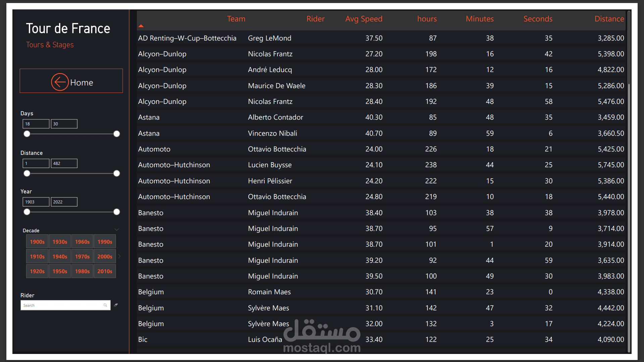Image resolution: width=644 pixels, height=362 pixels.
Task: Sort table by Distance column header
Action: (x=609, y=19)
